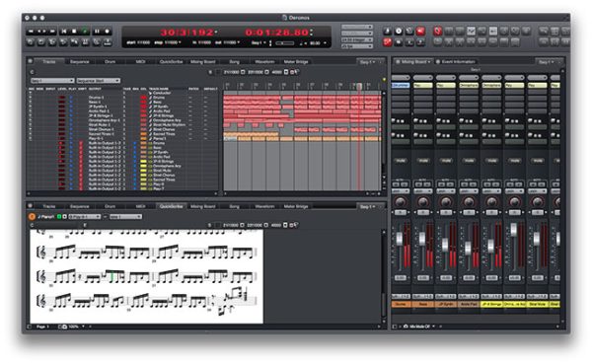
Task: Click the red icon beside the countoff buttons
Action: point(420,31)
